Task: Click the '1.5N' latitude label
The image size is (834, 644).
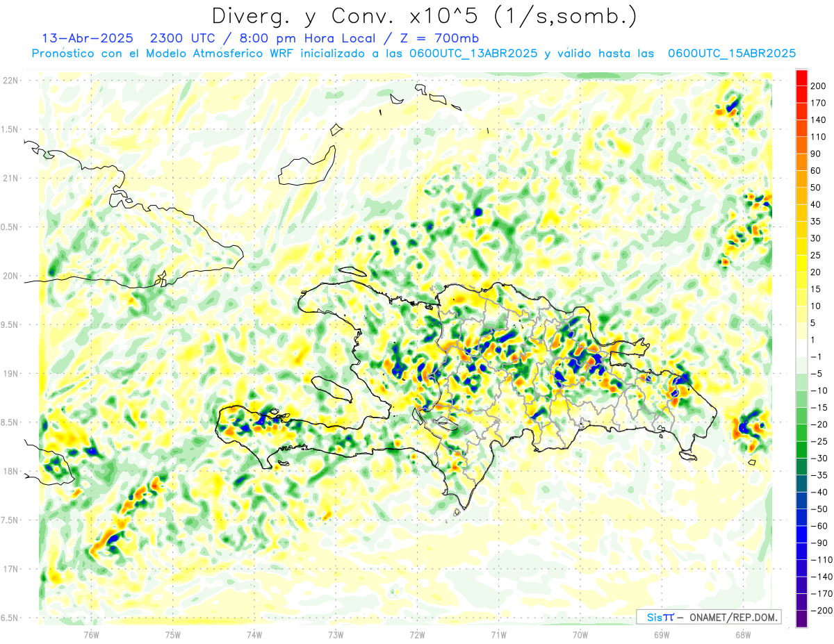Action: click(10, 129)
